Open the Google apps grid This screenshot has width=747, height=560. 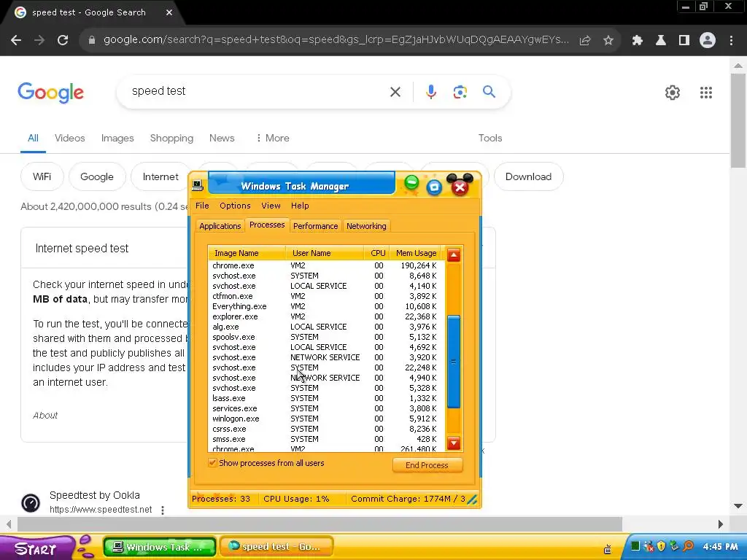706,93
